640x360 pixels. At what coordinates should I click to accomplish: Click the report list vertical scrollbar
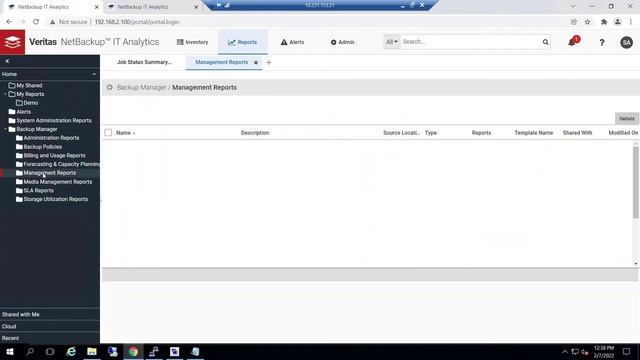click(636, 182)
